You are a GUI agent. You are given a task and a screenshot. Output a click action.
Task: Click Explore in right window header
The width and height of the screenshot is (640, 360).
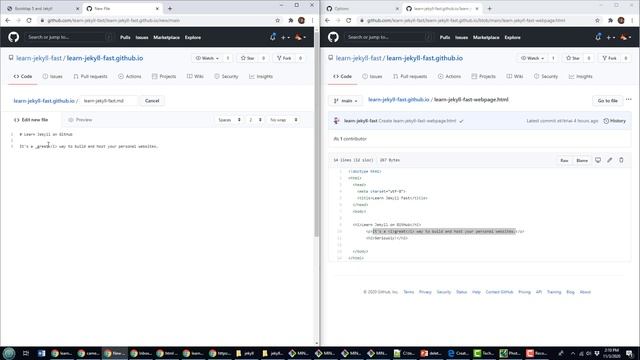(512, 37)
